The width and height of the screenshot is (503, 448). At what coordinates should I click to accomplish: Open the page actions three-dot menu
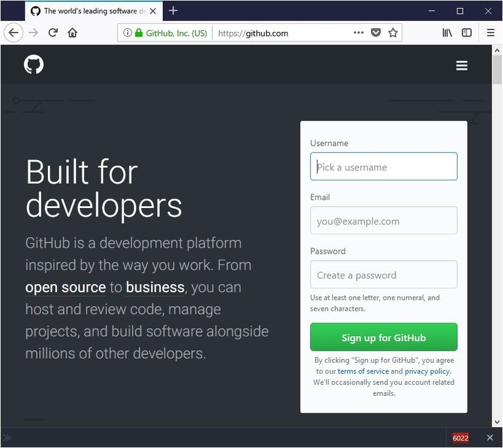(358, 33)
